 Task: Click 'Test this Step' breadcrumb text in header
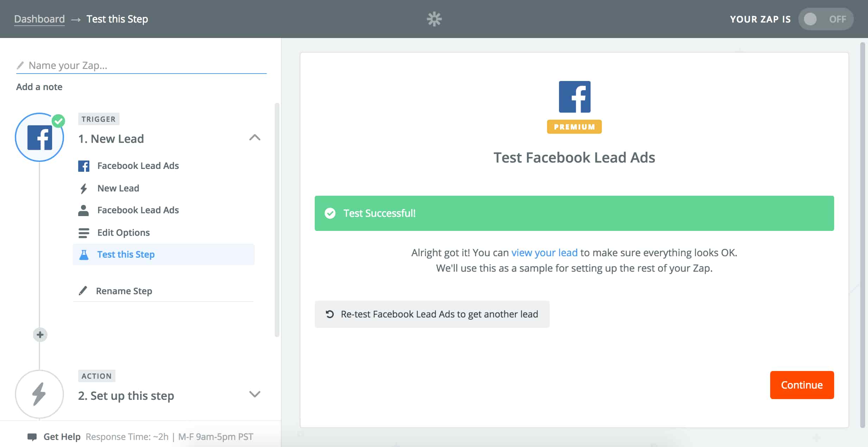click(x=117, y=19)
